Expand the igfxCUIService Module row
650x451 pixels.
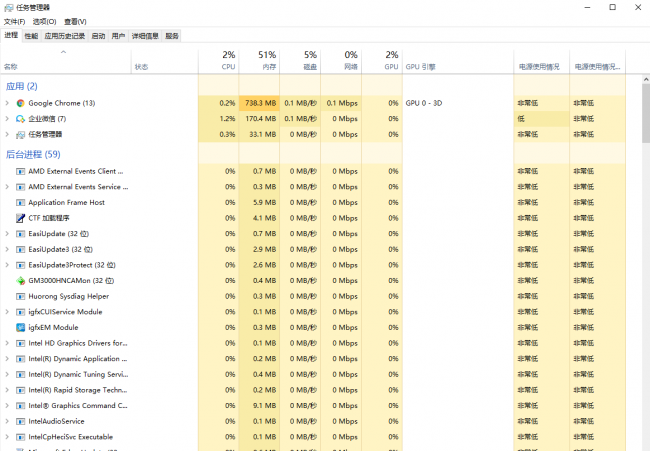pos(7,312)
